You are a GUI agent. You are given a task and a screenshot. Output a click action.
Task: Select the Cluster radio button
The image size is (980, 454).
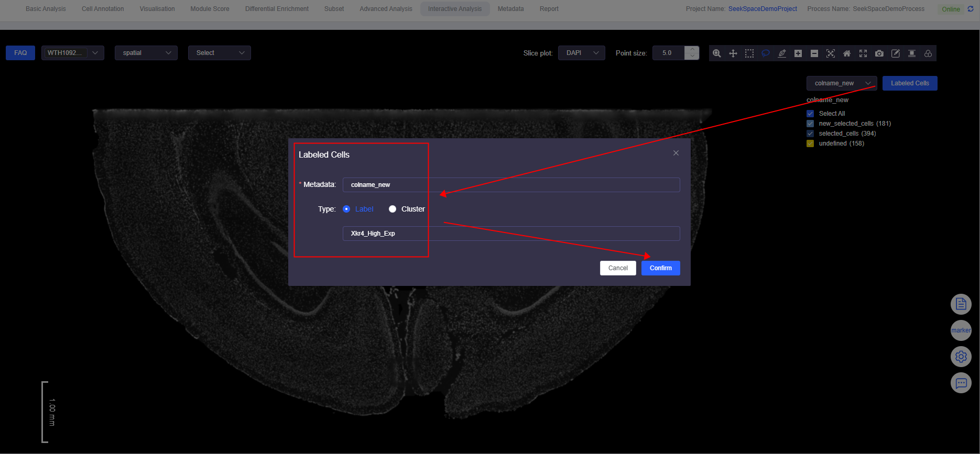coord(393,209)
